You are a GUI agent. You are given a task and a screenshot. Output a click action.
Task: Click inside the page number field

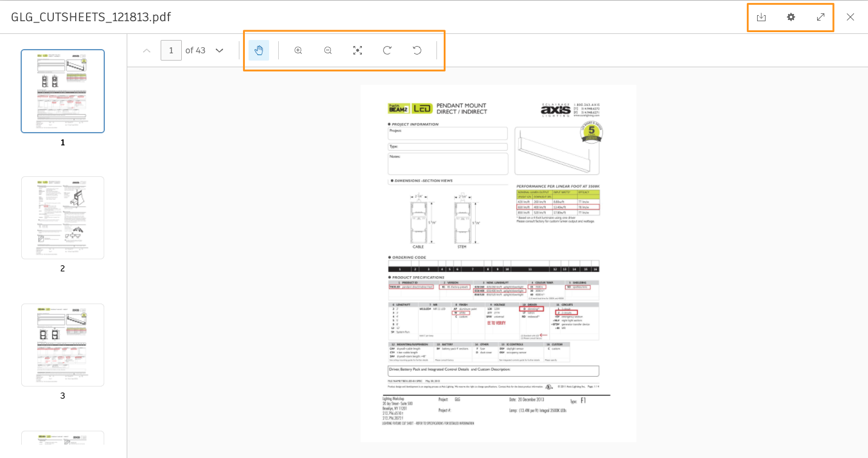171,50
